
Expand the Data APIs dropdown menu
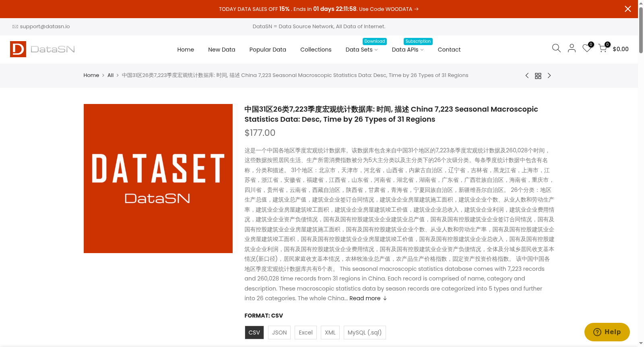click(x=408, y=50)
